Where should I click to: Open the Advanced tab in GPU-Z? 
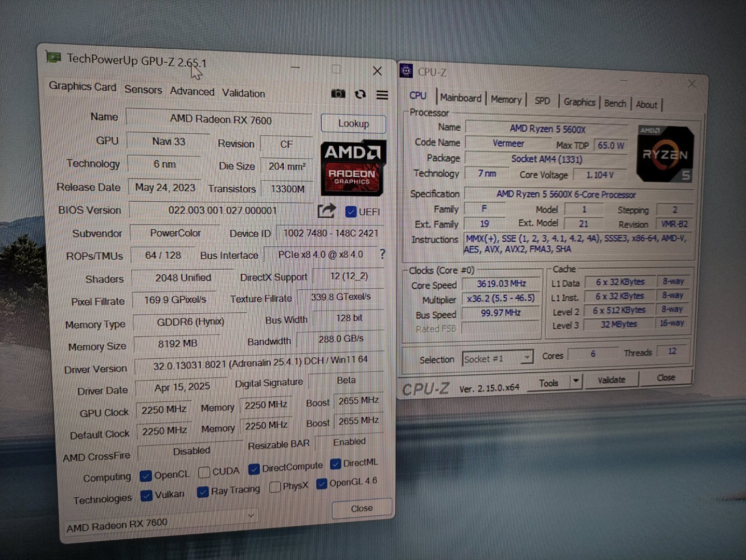pyautogui.click(x=192, y=91)
